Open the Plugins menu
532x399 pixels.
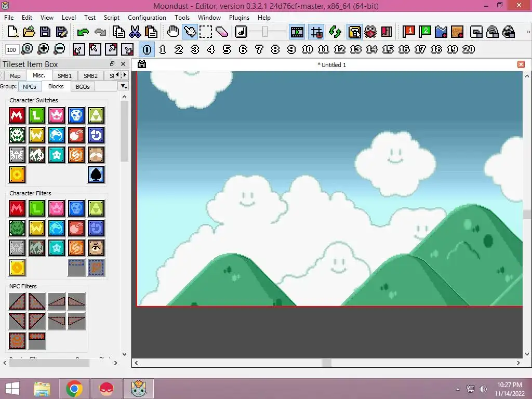tap(239, 17)
